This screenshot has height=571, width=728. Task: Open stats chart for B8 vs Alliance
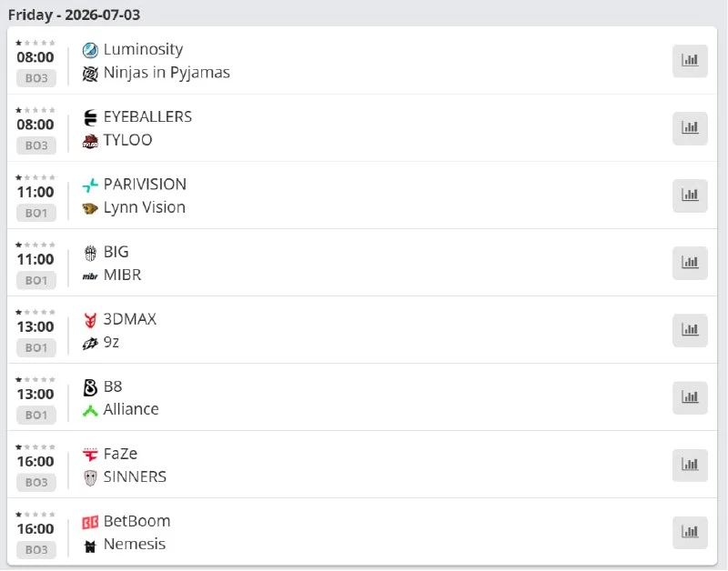[690, 397]
